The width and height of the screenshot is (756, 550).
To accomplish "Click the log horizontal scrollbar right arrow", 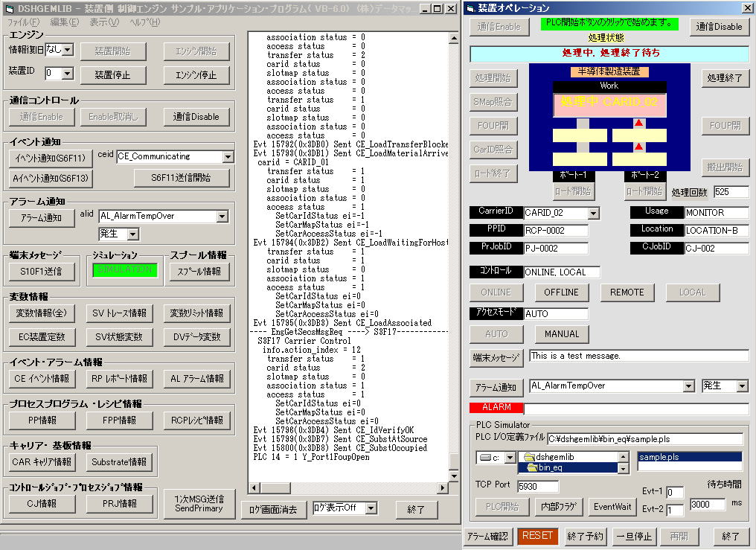I will tap(442, 487).
